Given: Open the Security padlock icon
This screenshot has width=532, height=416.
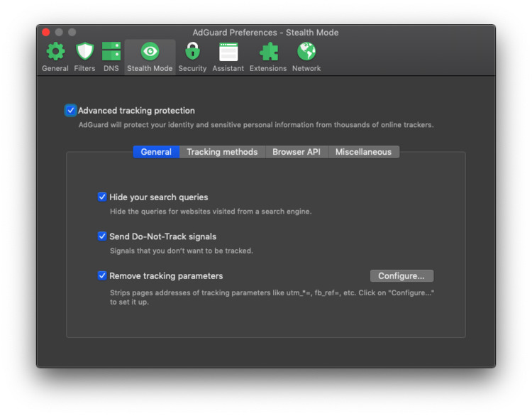Looking at the screenshot, I should [x=192, y=52].
